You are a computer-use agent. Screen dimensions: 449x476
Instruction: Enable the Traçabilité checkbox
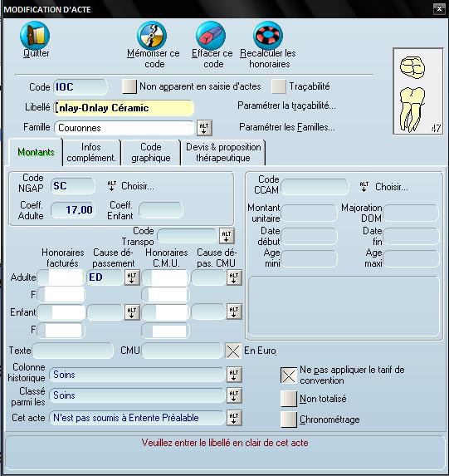279,86
